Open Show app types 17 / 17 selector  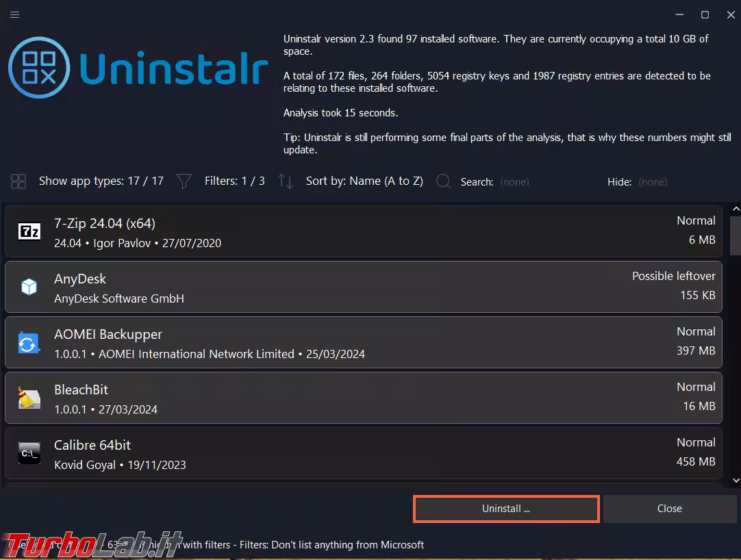101,181
